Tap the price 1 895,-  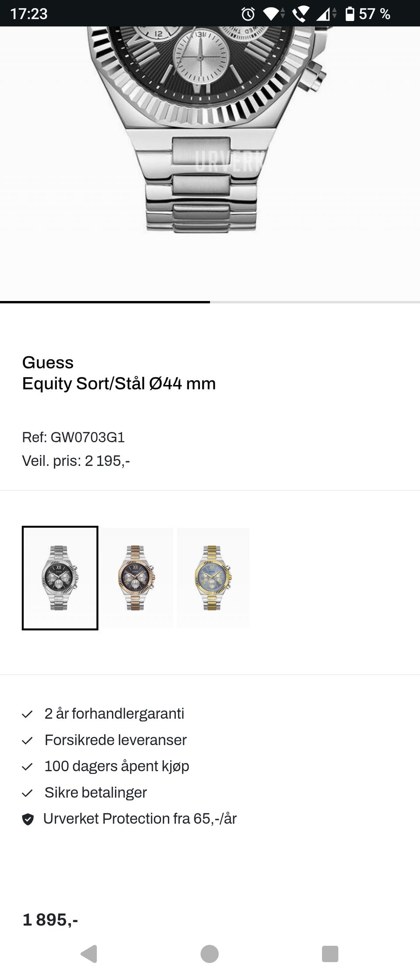[50, 919]
